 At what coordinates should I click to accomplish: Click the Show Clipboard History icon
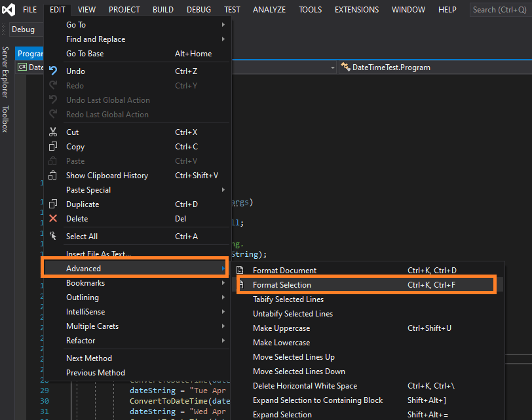(x=53, y=175)
